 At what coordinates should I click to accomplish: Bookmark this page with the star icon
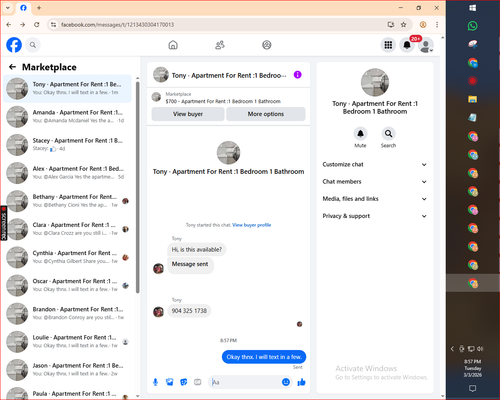click(404, 25)
